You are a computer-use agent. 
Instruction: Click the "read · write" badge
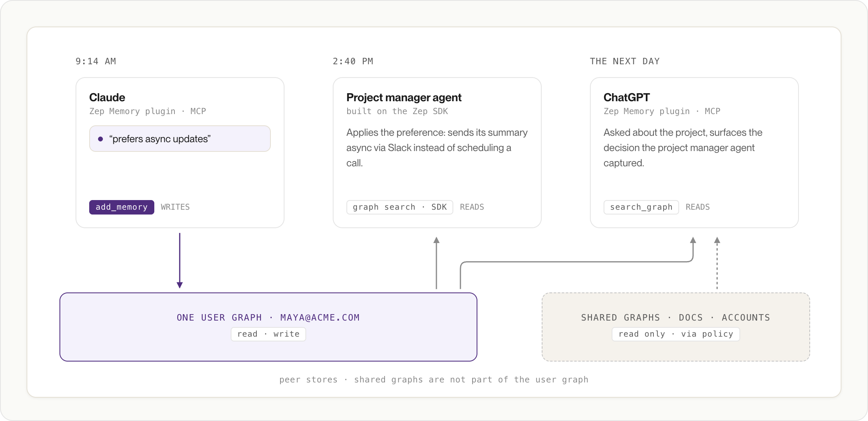tap(268, 334)
